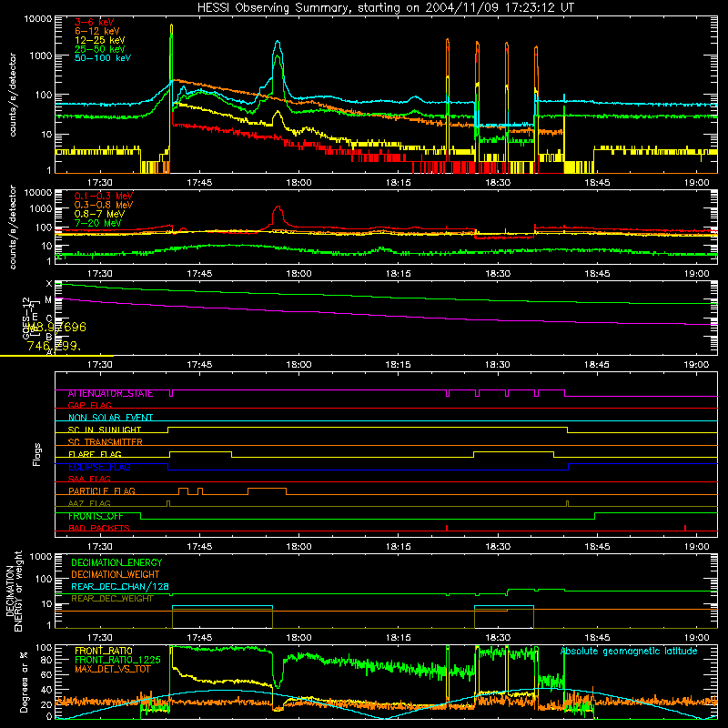
Task: Click the SAA_FLAG label
Action: coord(89,479)
